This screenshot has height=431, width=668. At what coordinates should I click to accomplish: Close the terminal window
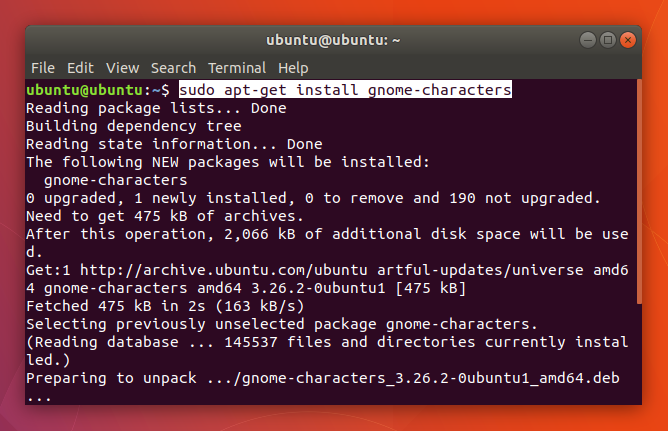[x=628, y=41]
